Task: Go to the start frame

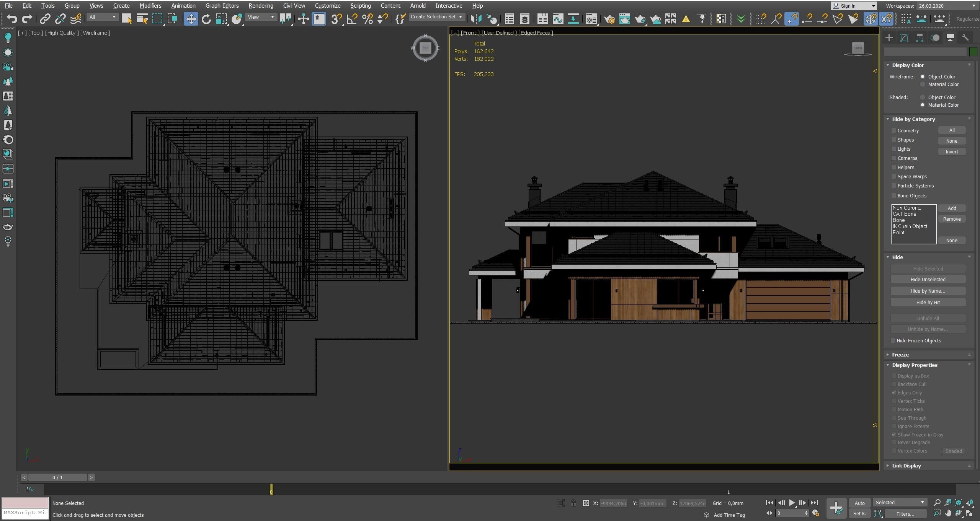Action: [769, 503]
